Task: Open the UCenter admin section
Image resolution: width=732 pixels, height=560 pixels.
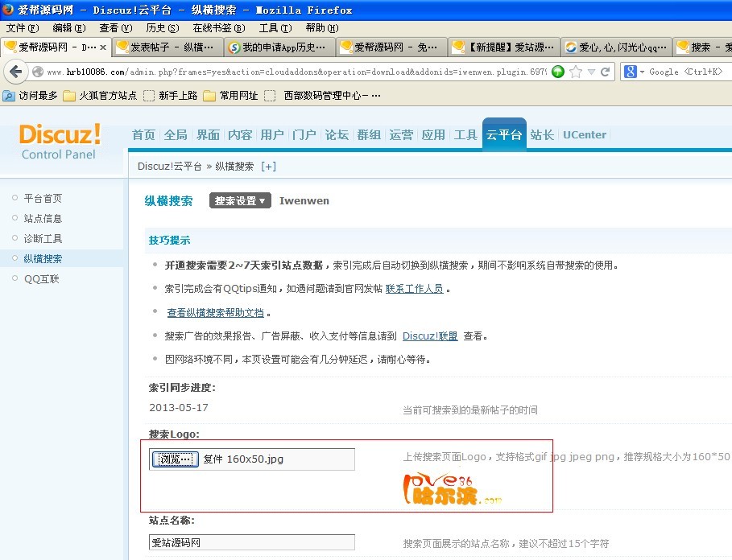Action: 585,134
